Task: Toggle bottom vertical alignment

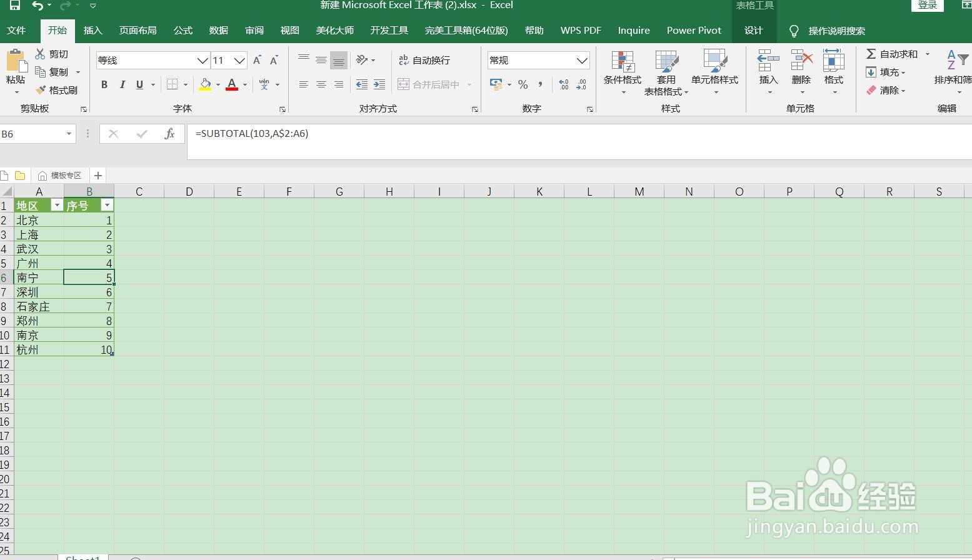Action: point(339,60)
